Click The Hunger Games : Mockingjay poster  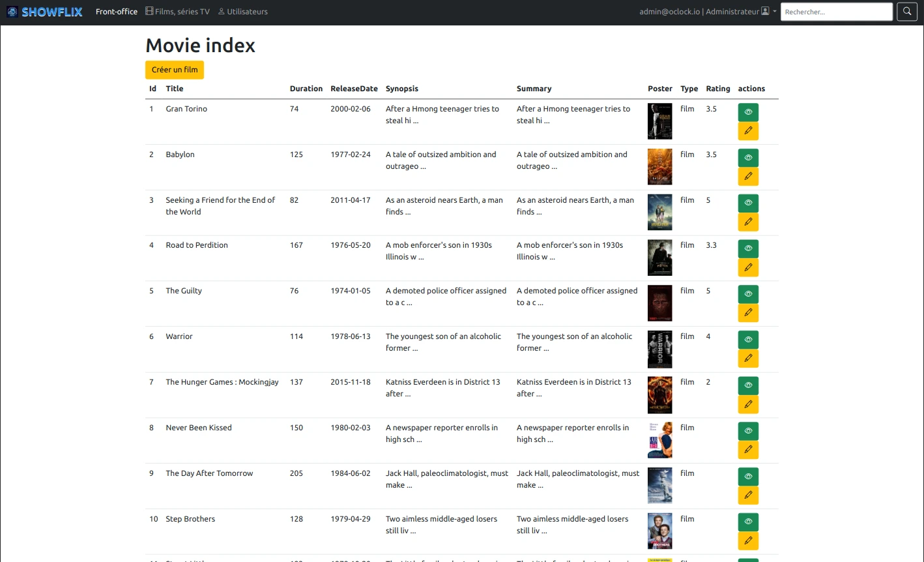point(659,395)
